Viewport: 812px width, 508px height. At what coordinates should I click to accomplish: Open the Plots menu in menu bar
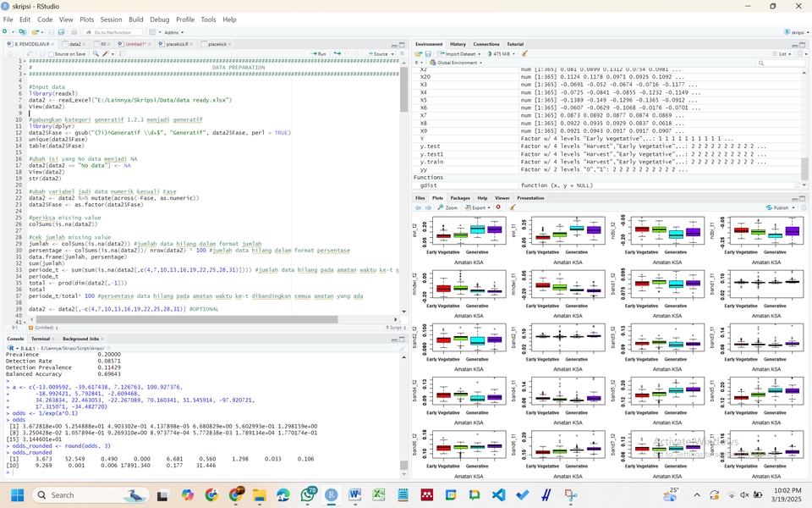[86, 19]
